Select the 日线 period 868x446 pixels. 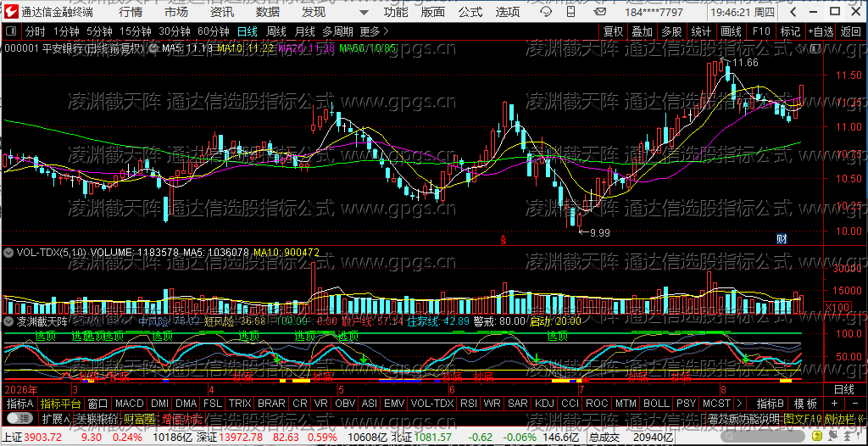point(248,31)
